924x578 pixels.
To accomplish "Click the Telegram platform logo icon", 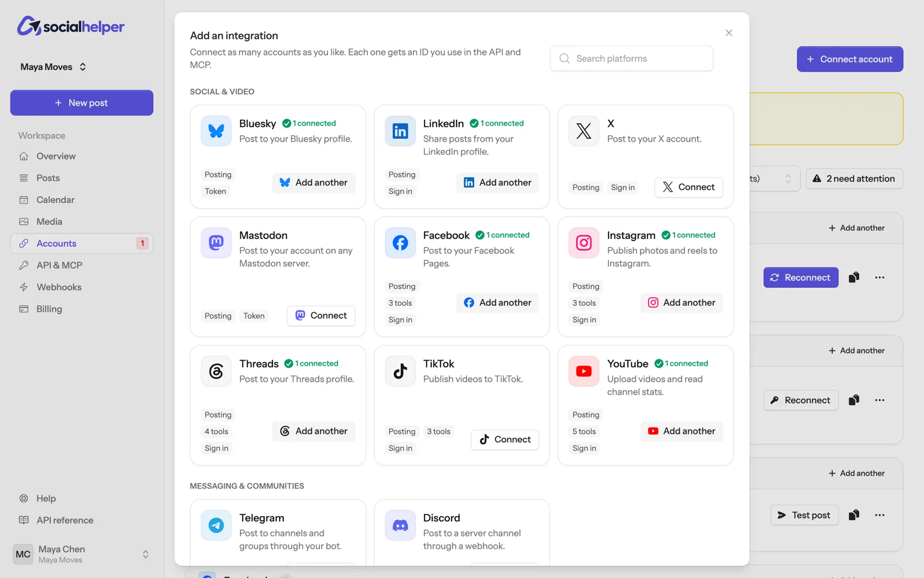I will tap(216, 525).
